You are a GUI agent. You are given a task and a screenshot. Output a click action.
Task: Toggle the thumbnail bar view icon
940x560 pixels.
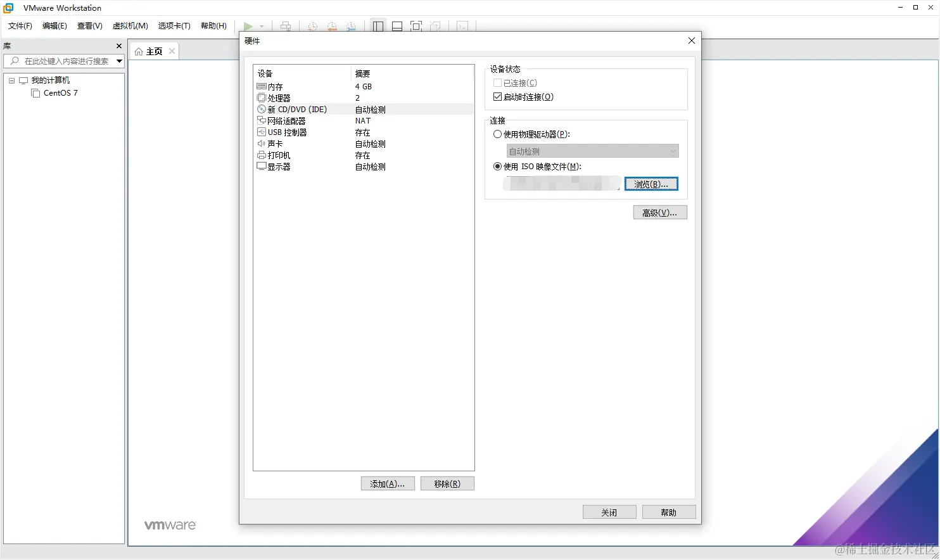pyautogui.click(x=397, y=26)
